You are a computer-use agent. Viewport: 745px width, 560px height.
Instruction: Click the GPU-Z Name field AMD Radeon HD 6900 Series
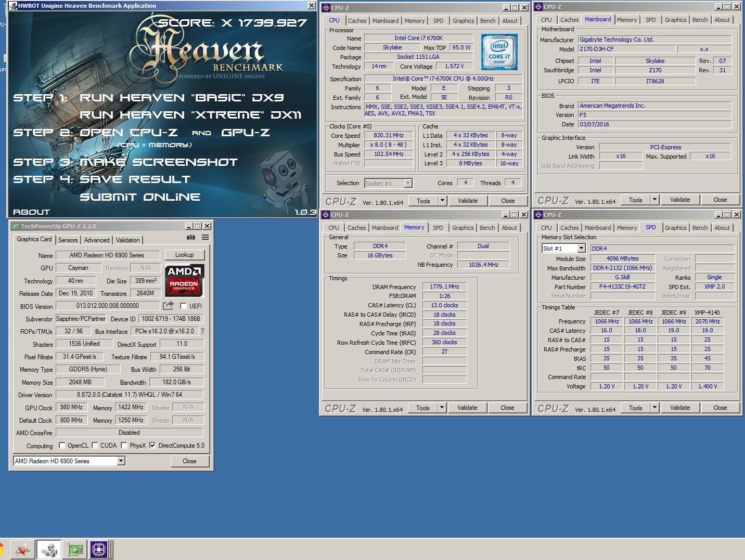coord(107,255)
